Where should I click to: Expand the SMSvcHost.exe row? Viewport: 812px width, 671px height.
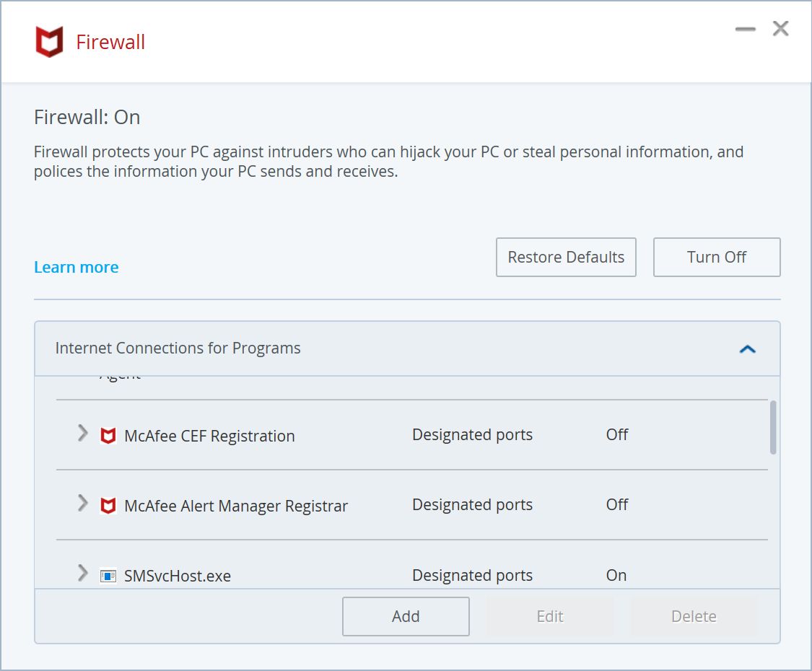[82, 573]
